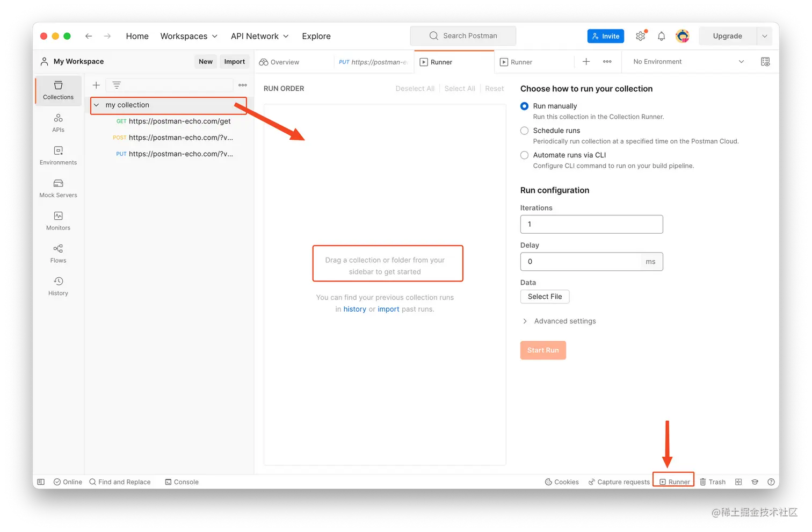Open the Bootcamp graduation cap icon
The height and width of the screenshot is (532, 812).
click(x=755, y=482)
